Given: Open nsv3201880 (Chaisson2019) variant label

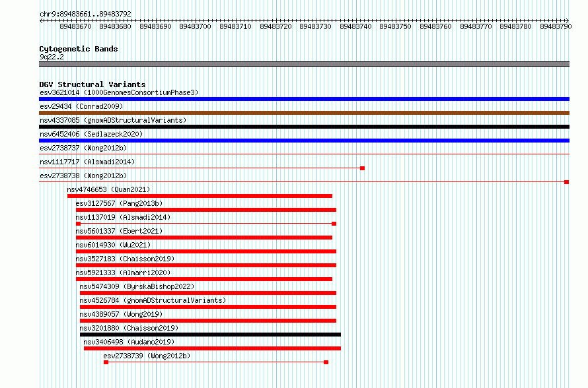Looking at the screenshot, I should click(x=129, y=328).
